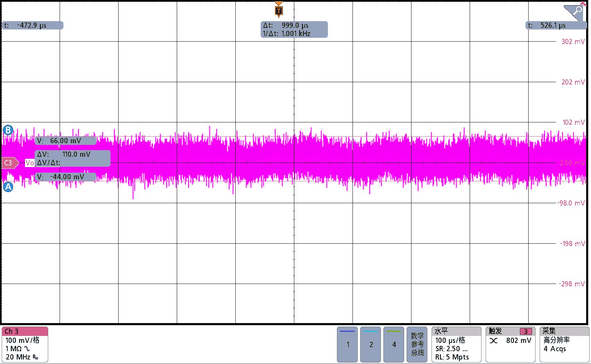The image size is (591, 364).
Task: Open the 数学 参考 总线 button
Action: [417, 345]
